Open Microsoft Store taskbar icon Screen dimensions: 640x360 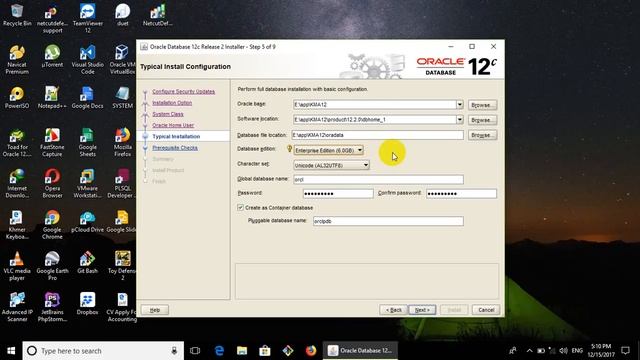coord(265,351)
